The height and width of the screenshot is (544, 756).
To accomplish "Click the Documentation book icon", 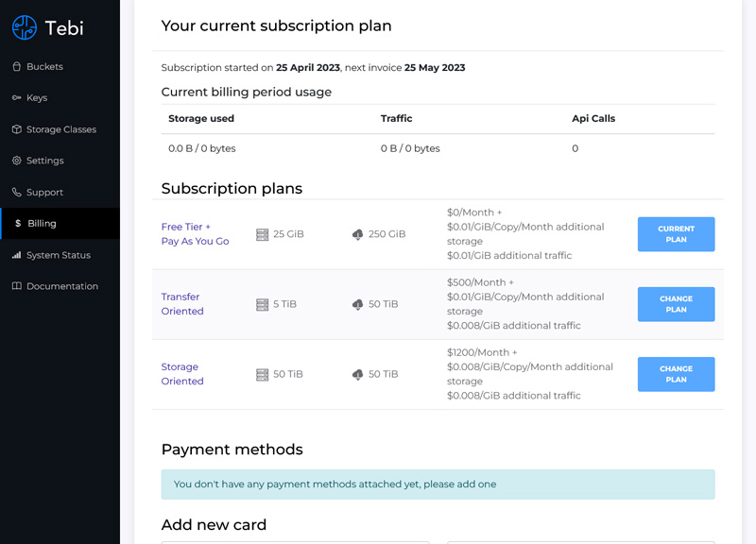I will (17, 286).
